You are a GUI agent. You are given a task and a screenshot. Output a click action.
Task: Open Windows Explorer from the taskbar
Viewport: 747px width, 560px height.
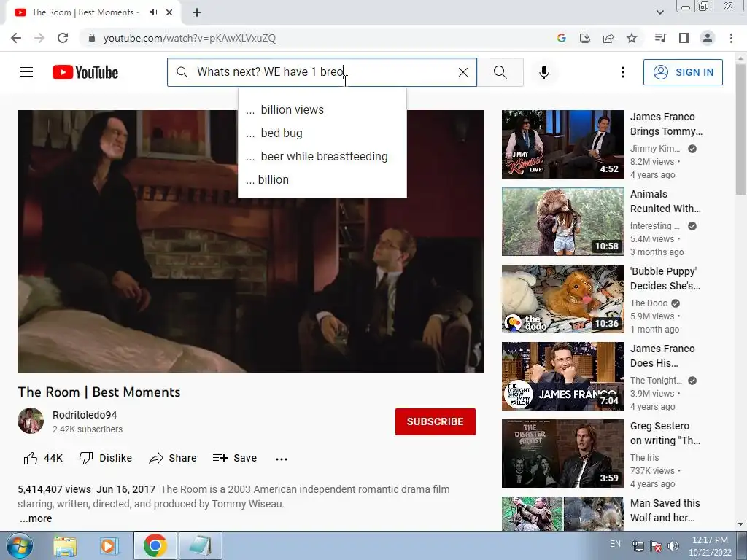point(65,546)
